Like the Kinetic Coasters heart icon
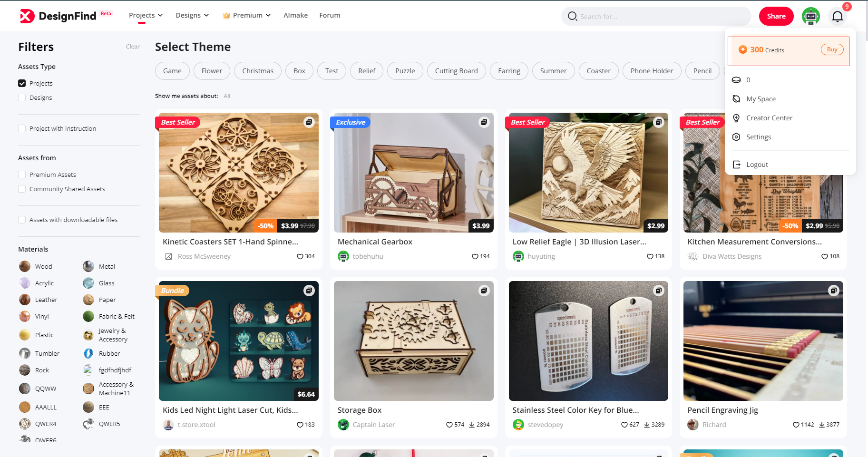 (x=300, y=256)
